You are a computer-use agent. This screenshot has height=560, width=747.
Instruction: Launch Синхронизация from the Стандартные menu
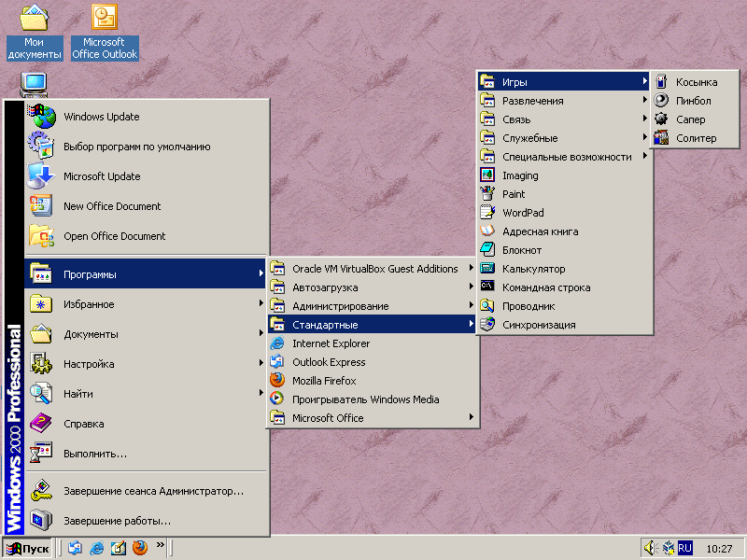pos(564,324)
